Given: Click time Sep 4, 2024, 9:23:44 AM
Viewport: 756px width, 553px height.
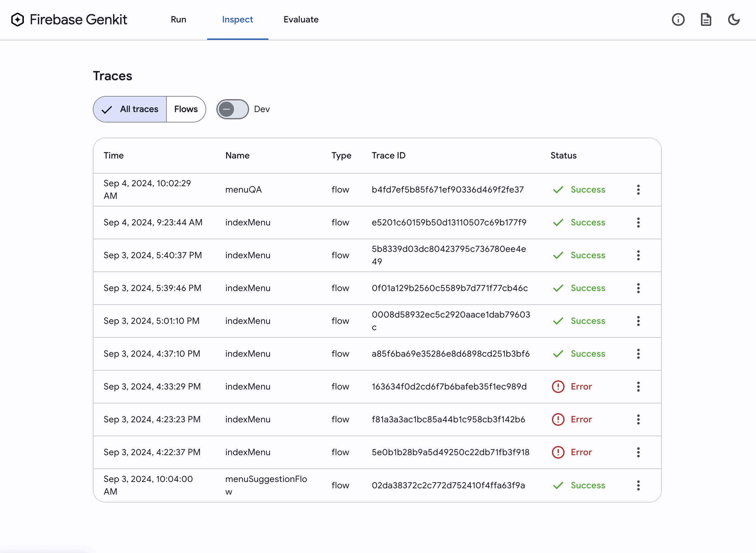Looking at the screenshot, I should point(153,222).
